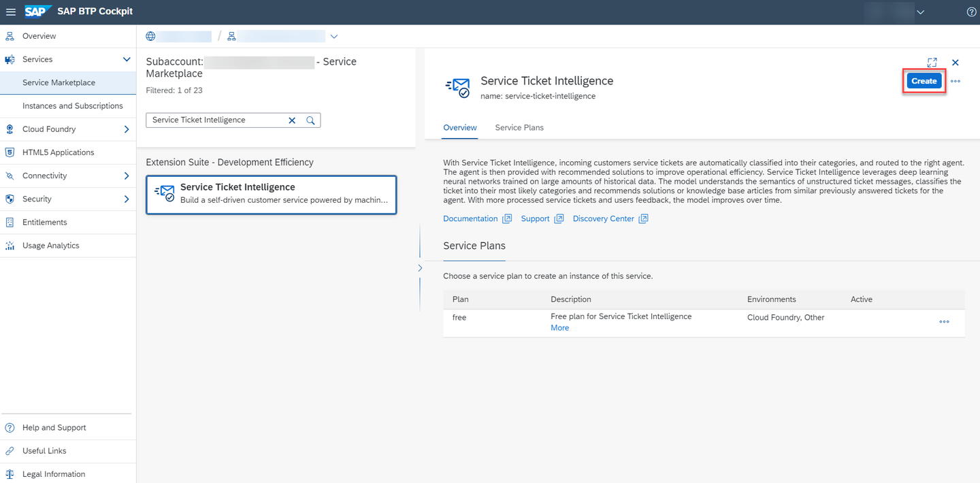
Task: Click the global account globe icon
Action: point(150,36)
